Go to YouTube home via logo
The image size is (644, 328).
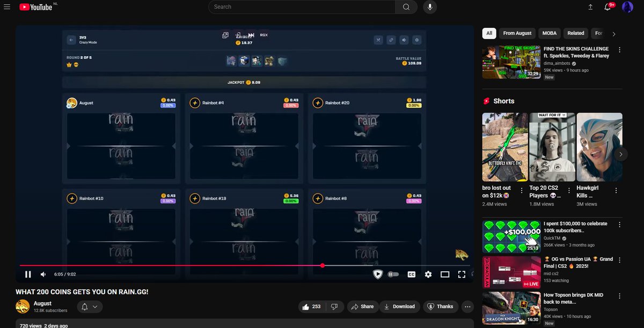[35, 7]
